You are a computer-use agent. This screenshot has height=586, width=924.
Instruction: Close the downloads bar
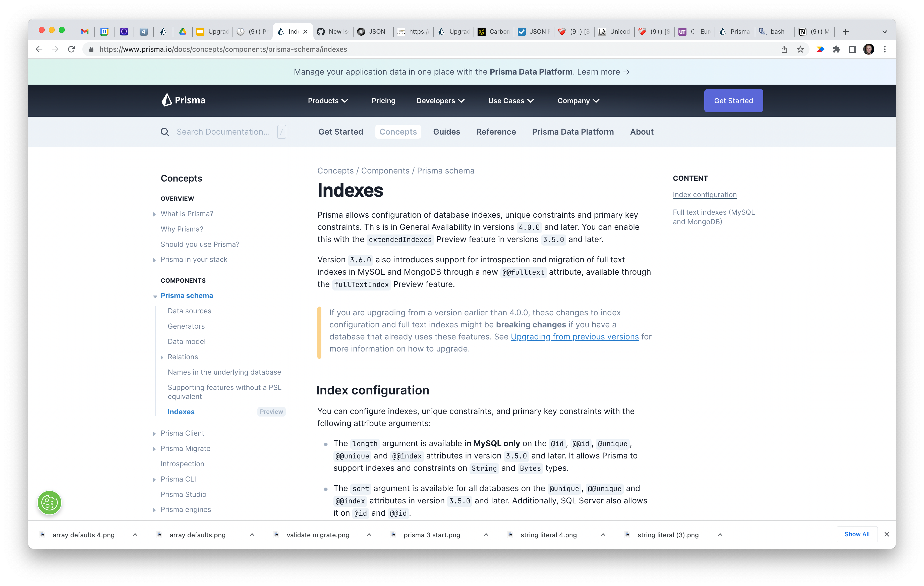tap(886, 534)
